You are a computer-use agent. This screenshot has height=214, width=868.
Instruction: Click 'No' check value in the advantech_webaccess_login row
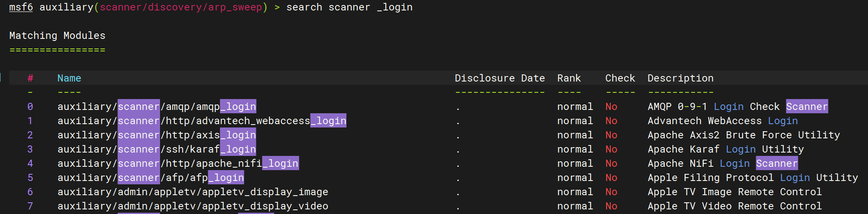coord(611,121)
